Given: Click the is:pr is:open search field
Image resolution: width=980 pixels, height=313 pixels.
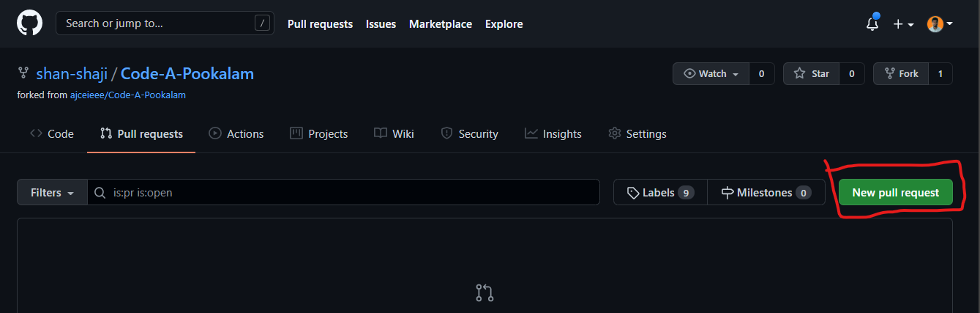Looking at the screenshot, I should click(343, 193).
